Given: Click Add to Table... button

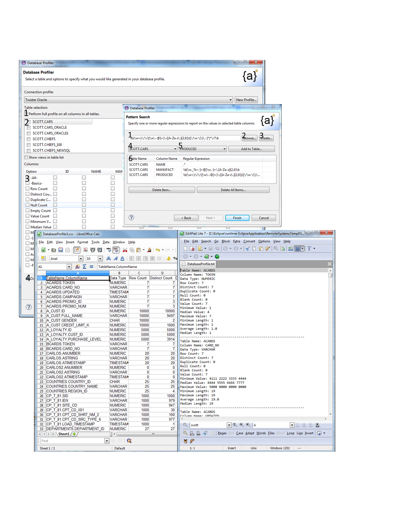Looking at the screenshot, I should [x=251, y=149].
